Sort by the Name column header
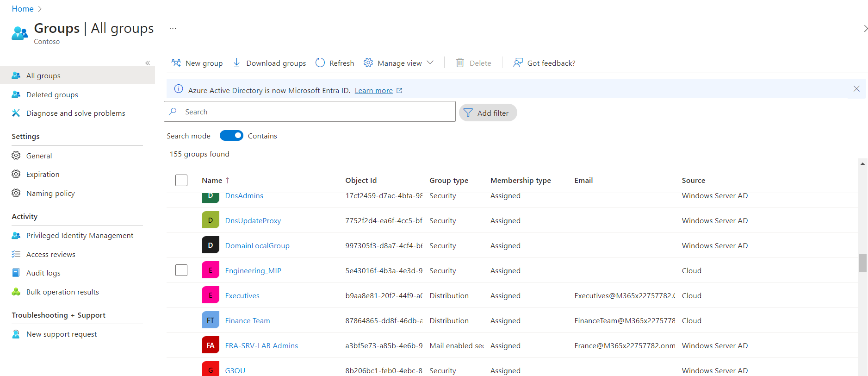This screenshot has height=376, width=868. pyautogui.click(x=212, y=181)
